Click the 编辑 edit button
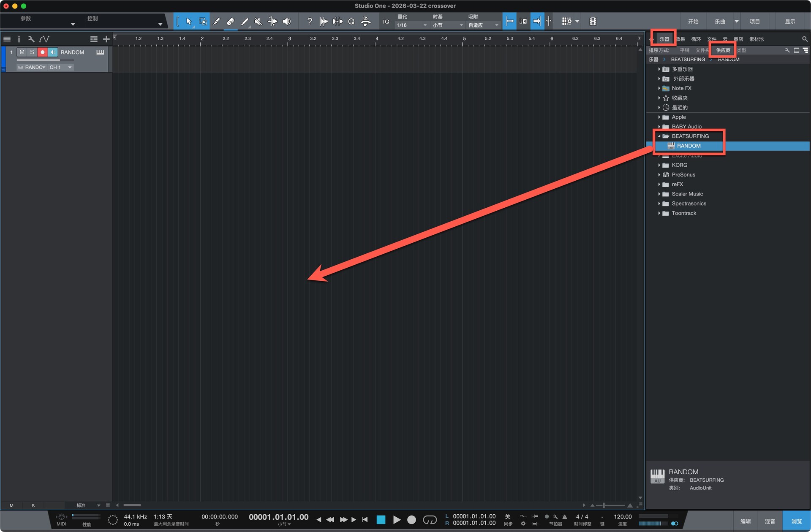Image resolution: width=811 pixels, height=532 pixels. click(x=746, y=521)
